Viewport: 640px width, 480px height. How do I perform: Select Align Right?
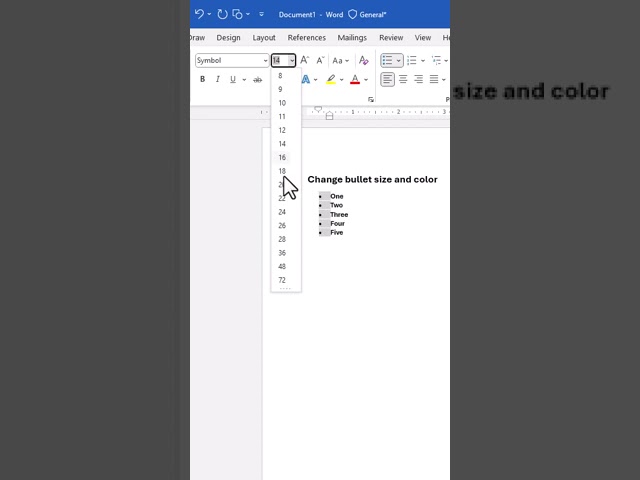pyautogui.click(x=418, y=79)
